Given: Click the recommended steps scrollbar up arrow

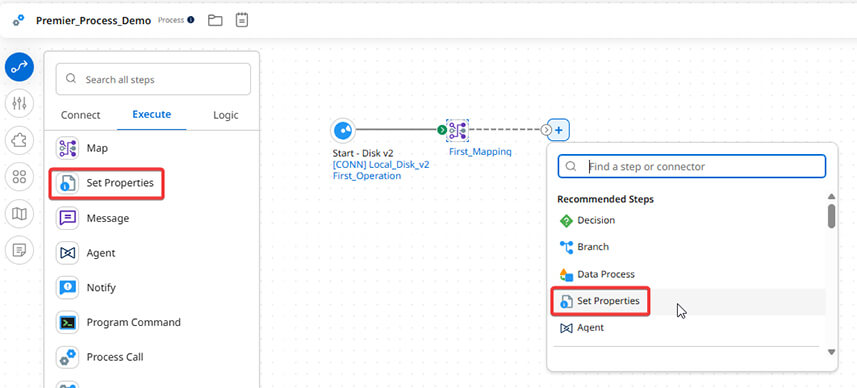Looking at the screenshot, I should (831, 196).
